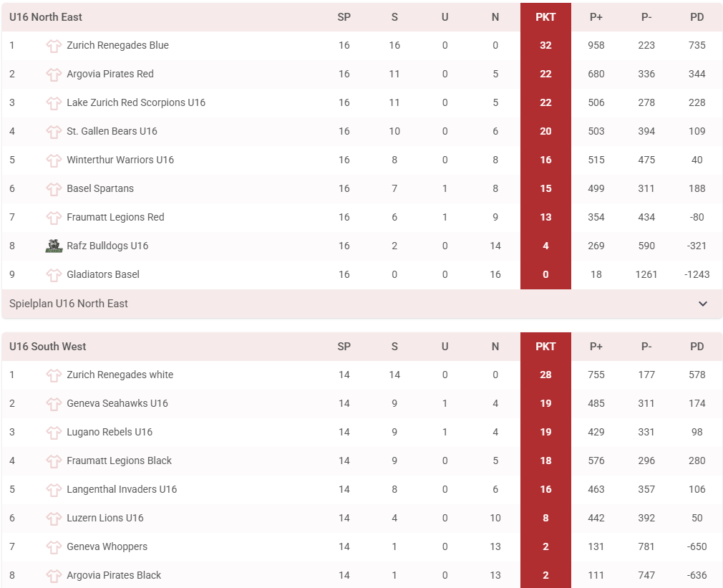The width and height of the screenshot is (723, 588).
Task: Click jersey icon next to Zurich Renegades white
Action: (54, 375)
